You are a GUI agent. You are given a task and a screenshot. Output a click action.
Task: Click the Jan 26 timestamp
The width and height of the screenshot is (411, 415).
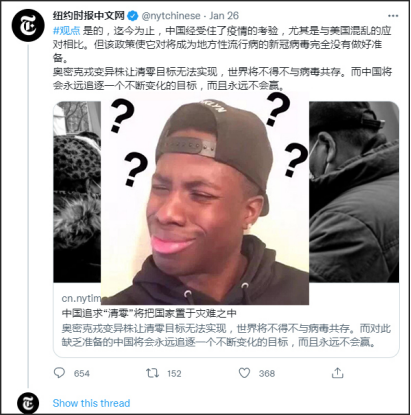(x=224, y=16)
